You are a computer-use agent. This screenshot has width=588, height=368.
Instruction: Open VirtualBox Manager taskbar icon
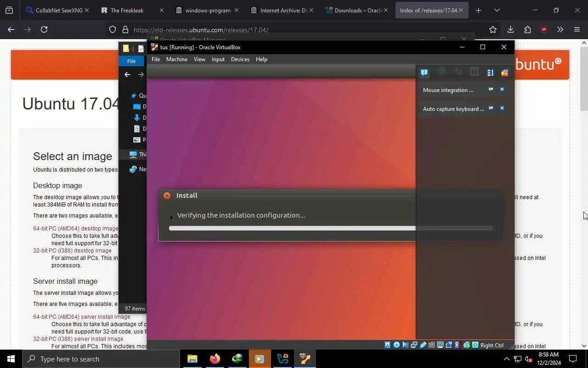tap(282, 359)
